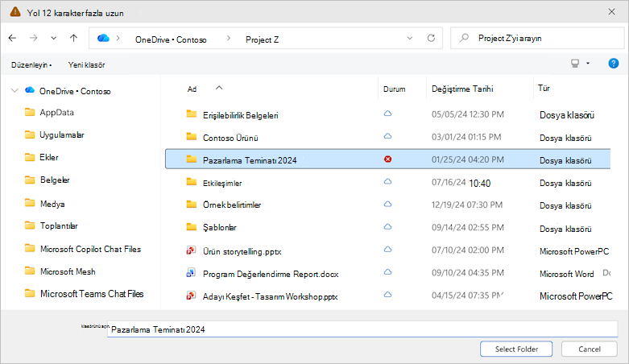Select Örnek belirtimler folder

coord(232,205)
